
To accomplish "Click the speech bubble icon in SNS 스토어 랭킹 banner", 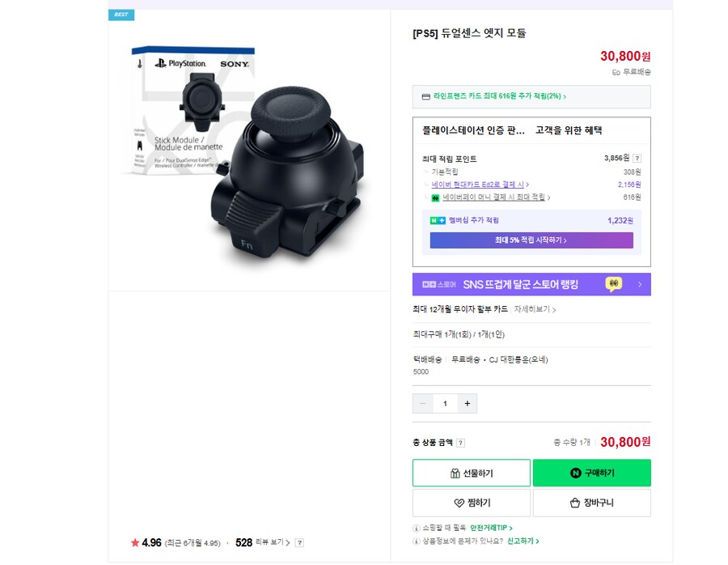I will point(614,285).
